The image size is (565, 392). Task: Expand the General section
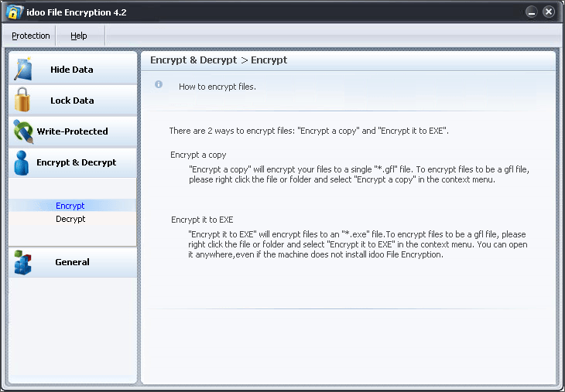tap(73, 262)
